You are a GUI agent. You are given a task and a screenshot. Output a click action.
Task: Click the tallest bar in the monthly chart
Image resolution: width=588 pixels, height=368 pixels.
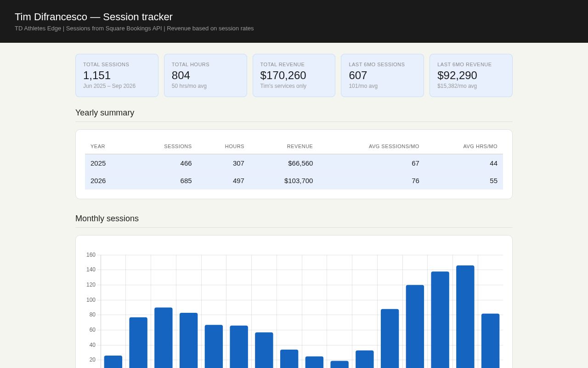[465, 316]
